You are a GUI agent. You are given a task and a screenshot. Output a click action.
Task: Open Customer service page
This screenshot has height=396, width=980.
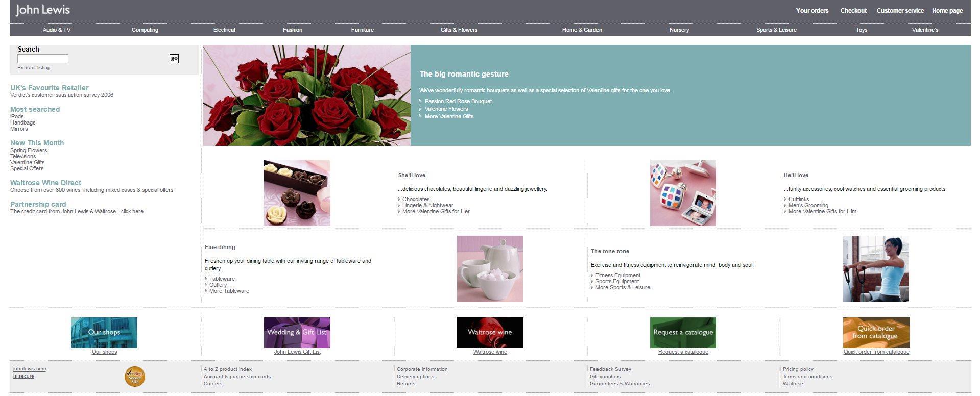[x=900, y=11]
